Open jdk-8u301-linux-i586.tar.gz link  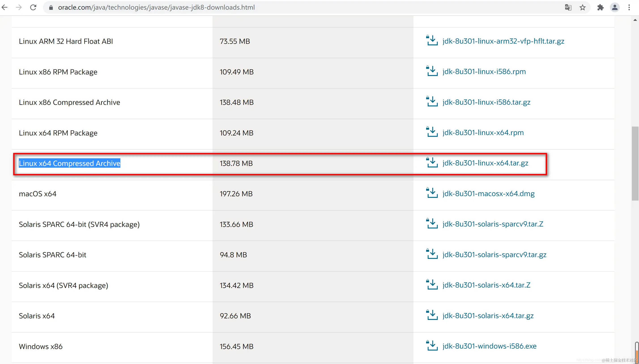[486, 102]
